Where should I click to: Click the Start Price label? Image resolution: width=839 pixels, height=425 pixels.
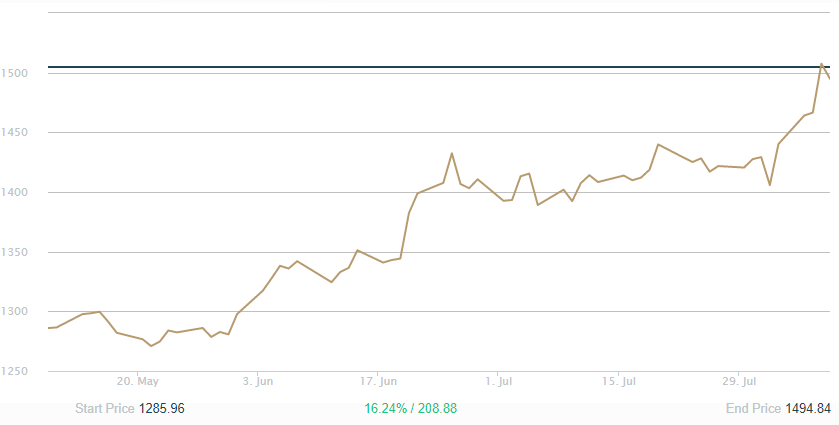105,409
